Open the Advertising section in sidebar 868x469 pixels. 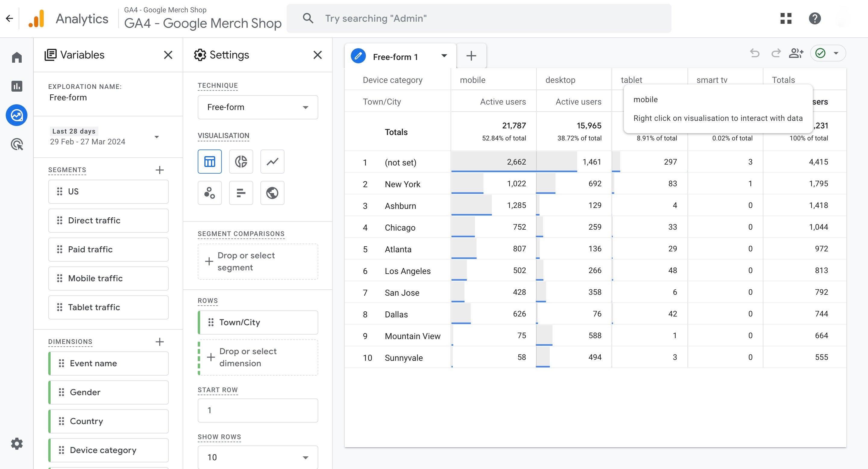pyautogui.click(x=17, y=145)
